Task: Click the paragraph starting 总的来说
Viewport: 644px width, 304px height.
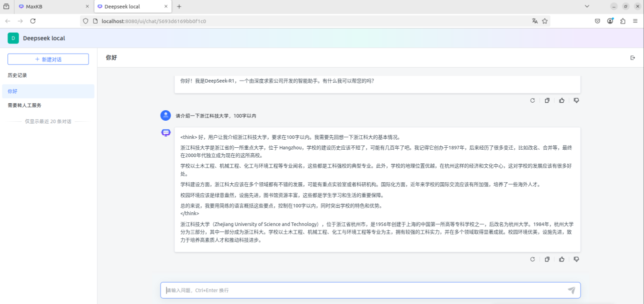Action: 281,206
